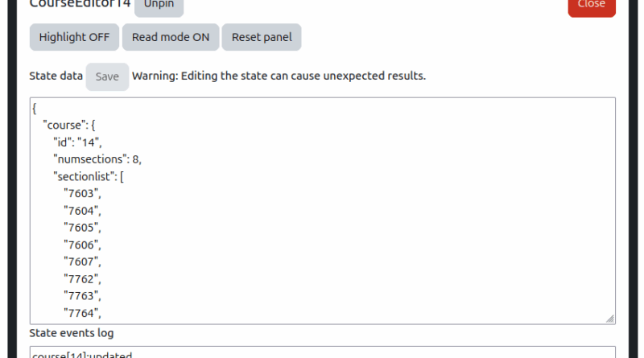Screen dimensions: 644x358
Task: Click section entry "7605" in the state data
Action: click(83, 228)
